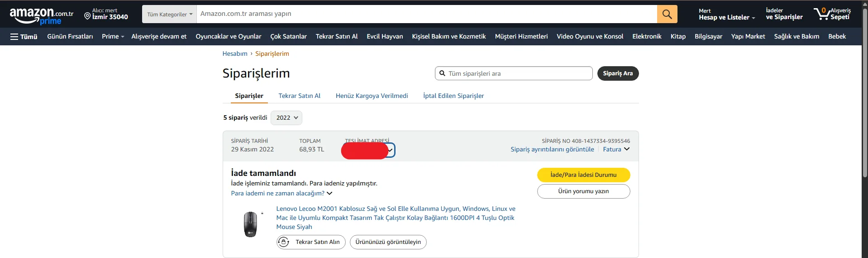Expand the Tüm Kategoriler search dropdown

(170, 15)
